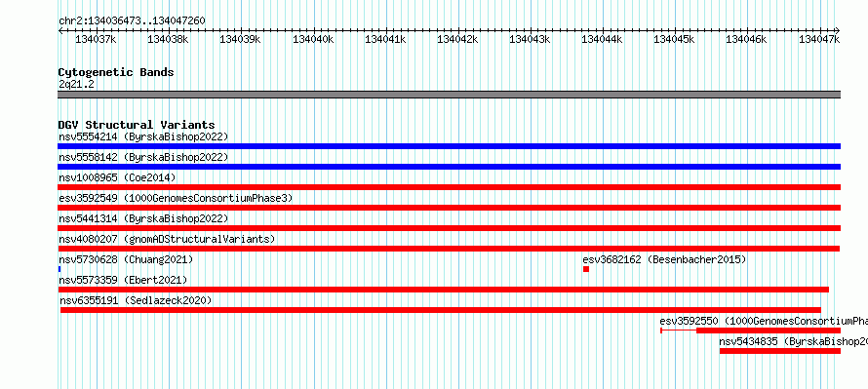
Task: Click the nsv5441314 (ByrskaBishop2022) label
Action: (x=143, y=218)
